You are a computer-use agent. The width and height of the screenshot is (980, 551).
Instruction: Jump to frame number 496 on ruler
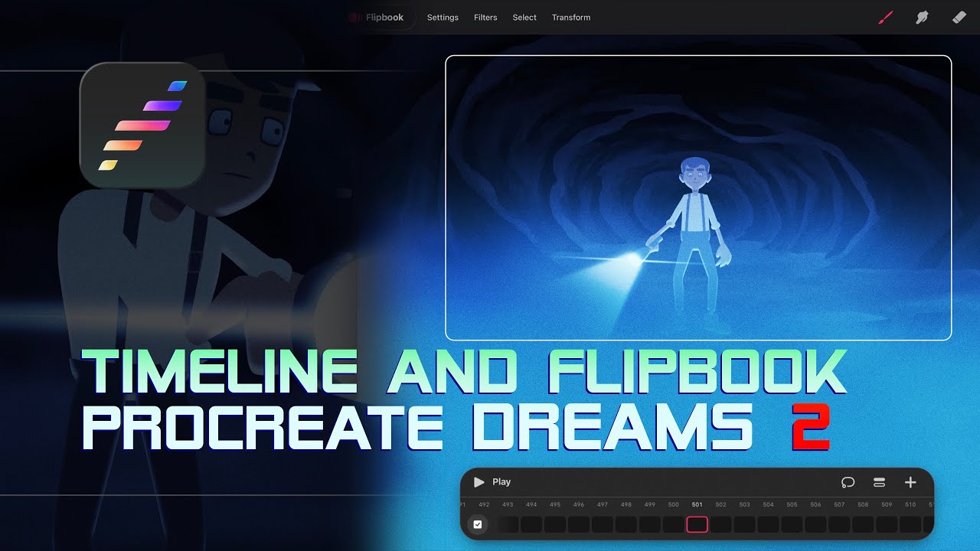579,505
